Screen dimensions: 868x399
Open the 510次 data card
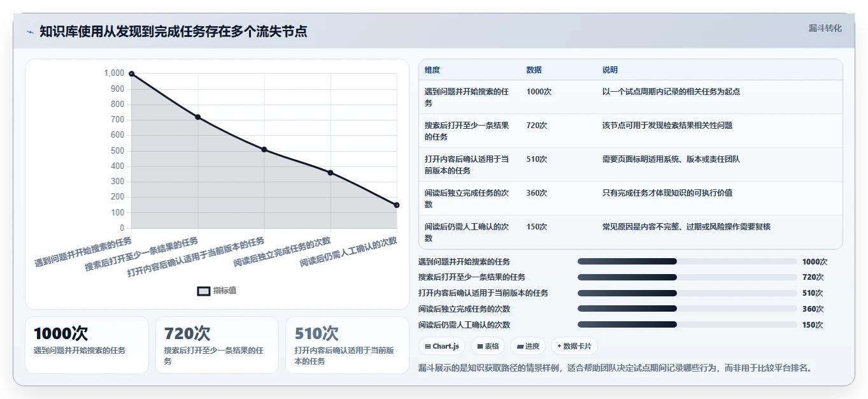tap(347, 345)
